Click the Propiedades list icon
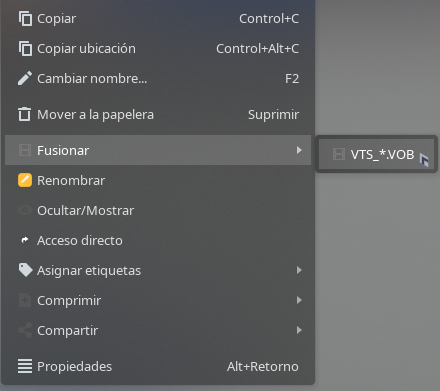Screen dimensions: 440x391 click(25, 366)
